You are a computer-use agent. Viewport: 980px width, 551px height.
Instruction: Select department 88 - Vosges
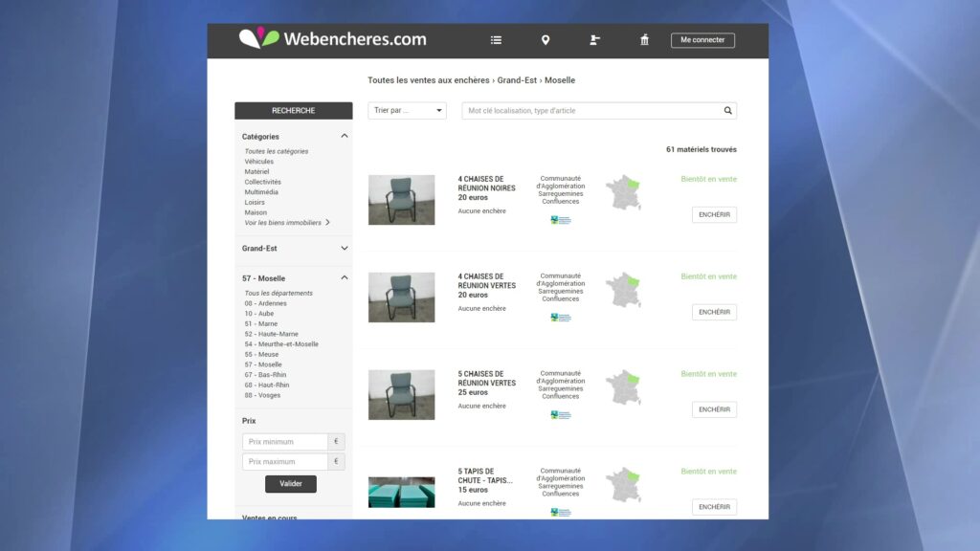tap(262, 395)
